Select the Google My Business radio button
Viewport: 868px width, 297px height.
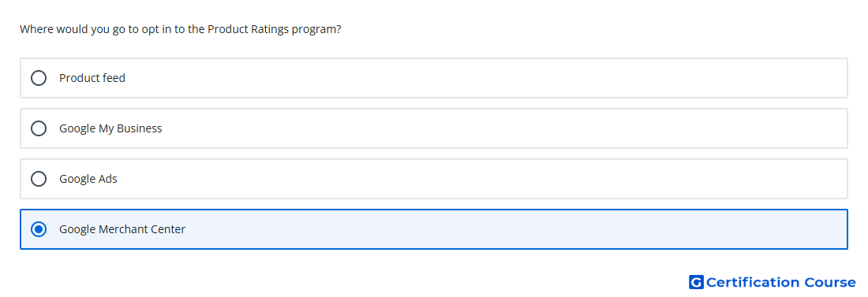coord(39,128)
